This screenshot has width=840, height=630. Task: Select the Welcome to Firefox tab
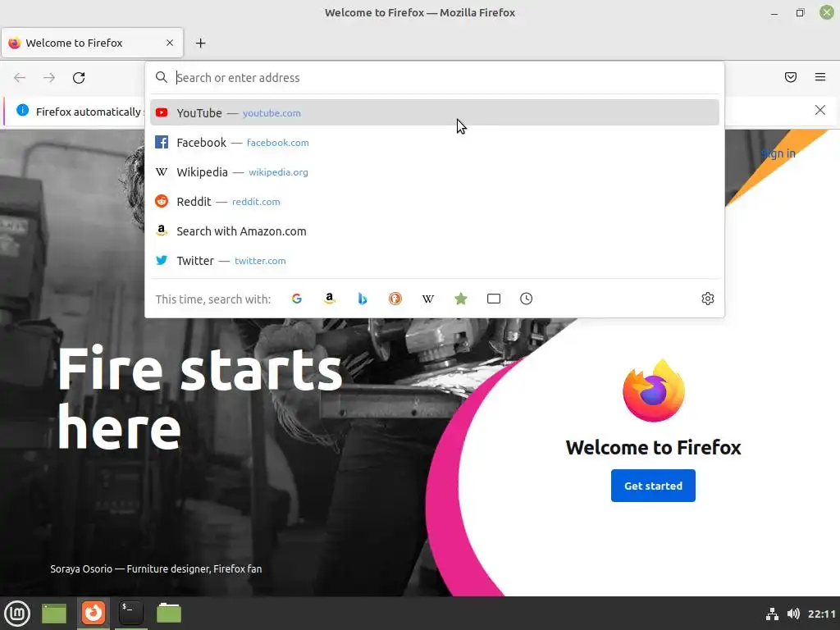pyautogui.click(x=92, y=43)
